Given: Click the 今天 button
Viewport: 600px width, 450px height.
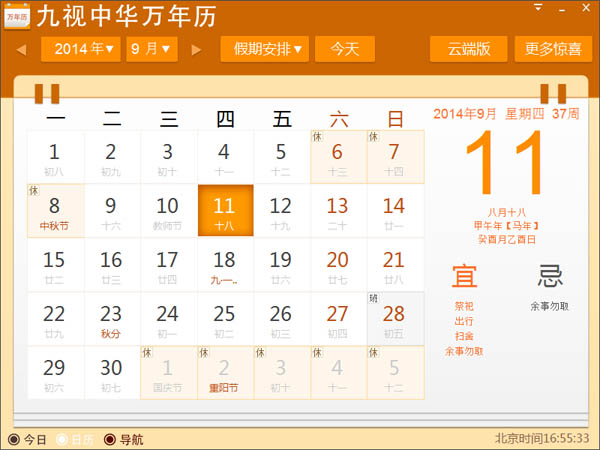Looking at the screenshot, I should pos(345,49).
